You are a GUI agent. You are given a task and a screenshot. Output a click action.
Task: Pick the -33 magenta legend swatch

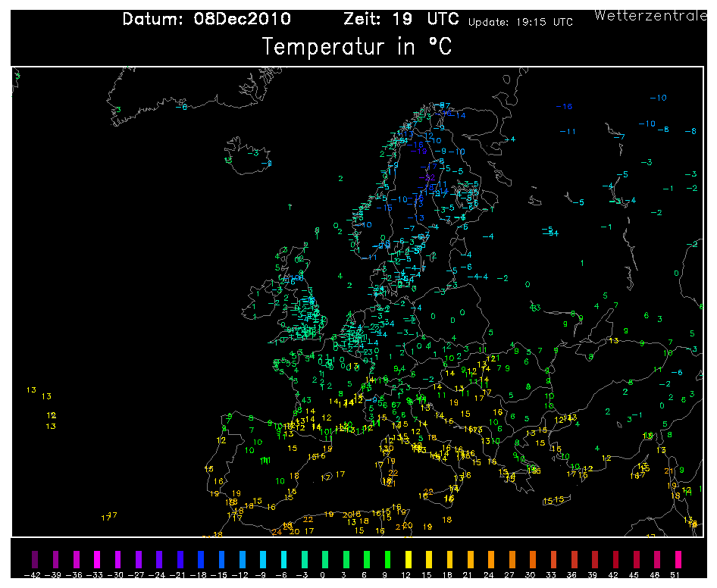coord(97,560)
